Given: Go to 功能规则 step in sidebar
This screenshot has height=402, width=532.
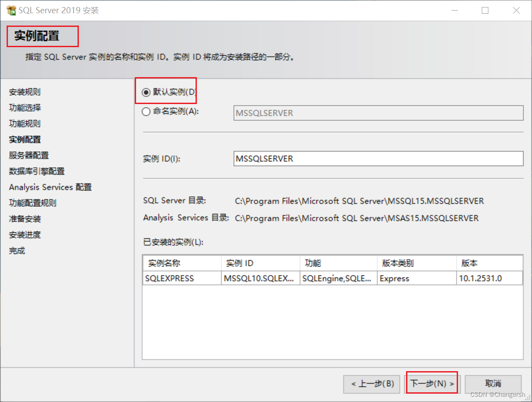Looking at the screenshot, I should pos(25,124).
